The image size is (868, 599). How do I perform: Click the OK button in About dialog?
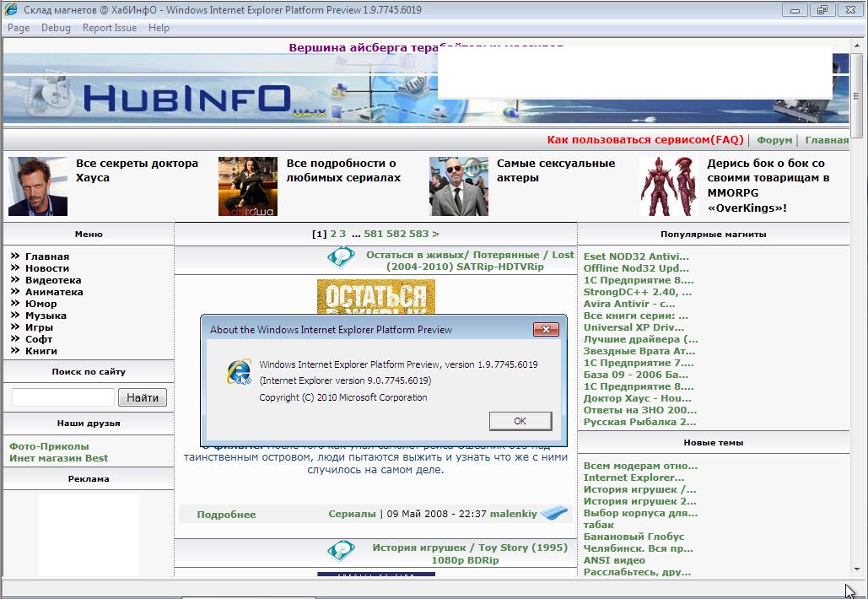tap(520, 421)
